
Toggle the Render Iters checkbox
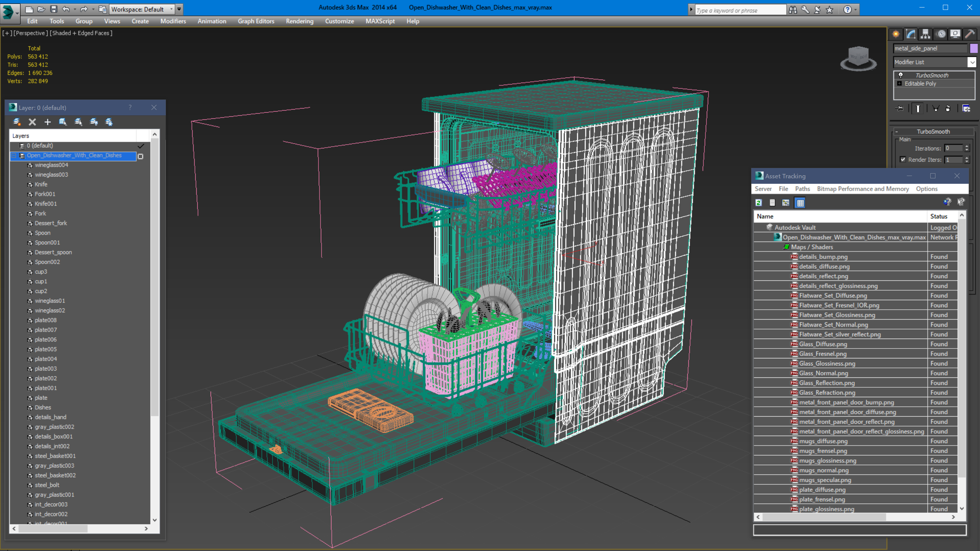click(903, 159)
